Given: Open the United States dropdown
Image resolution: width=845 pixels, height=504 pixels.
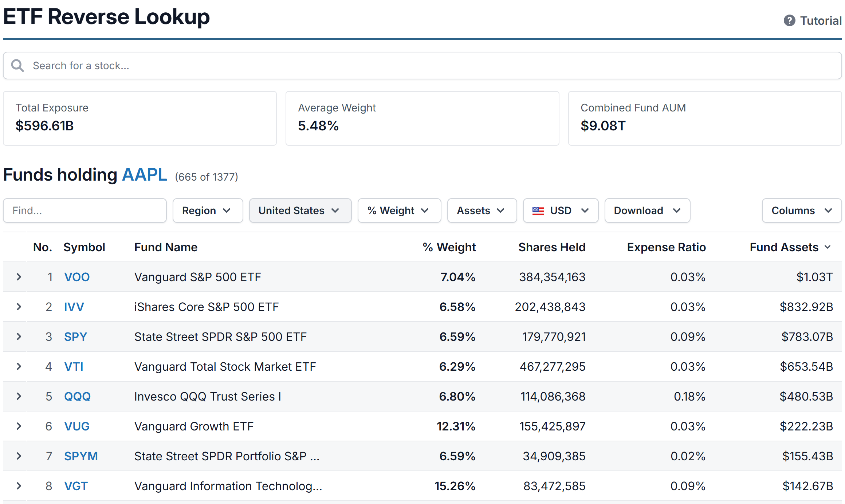Looking at the screenshot, I should click(300, 210).
